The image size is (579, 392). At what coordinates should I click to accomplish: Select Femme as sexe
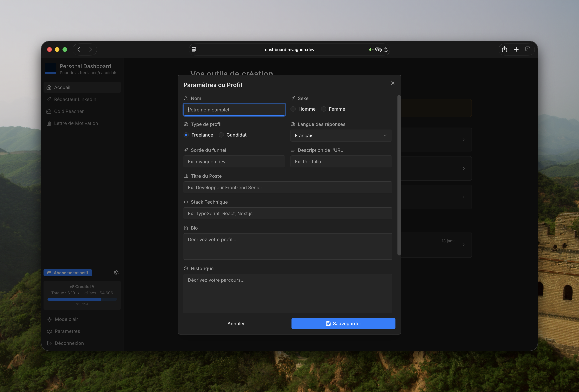(324, 109)
